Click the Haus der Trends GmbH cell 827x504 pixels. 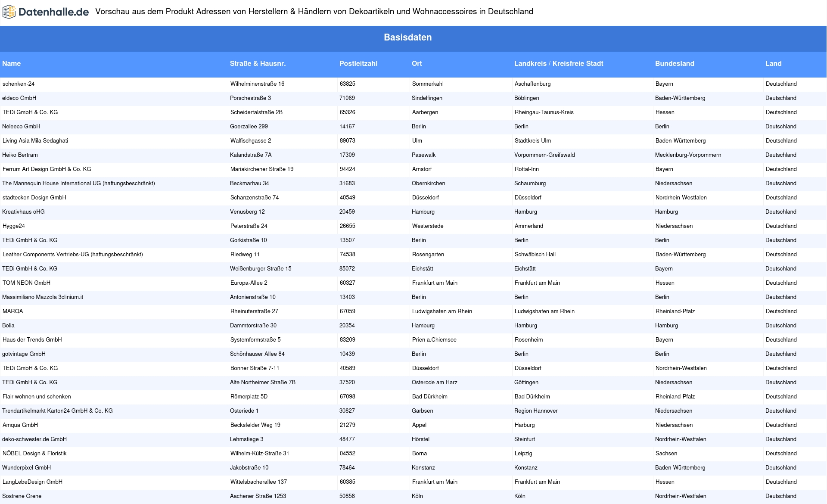pyautogui.click(x=32, y=340)
